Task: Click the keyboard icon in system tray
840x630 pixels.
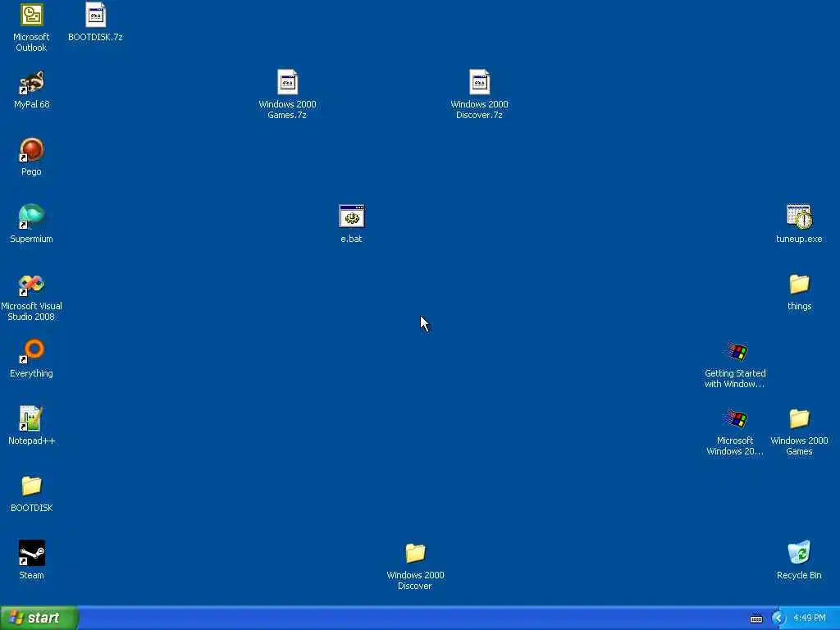Action: pos(756,619)
